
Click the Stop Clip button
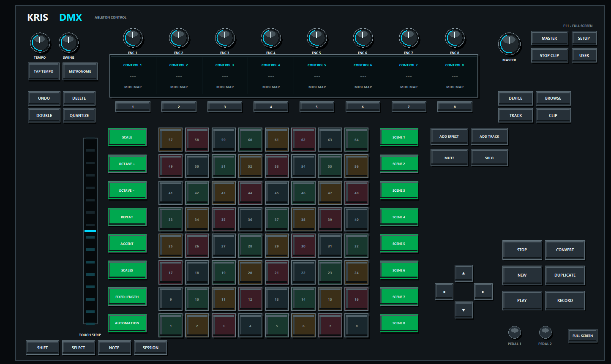click(549, 55)
